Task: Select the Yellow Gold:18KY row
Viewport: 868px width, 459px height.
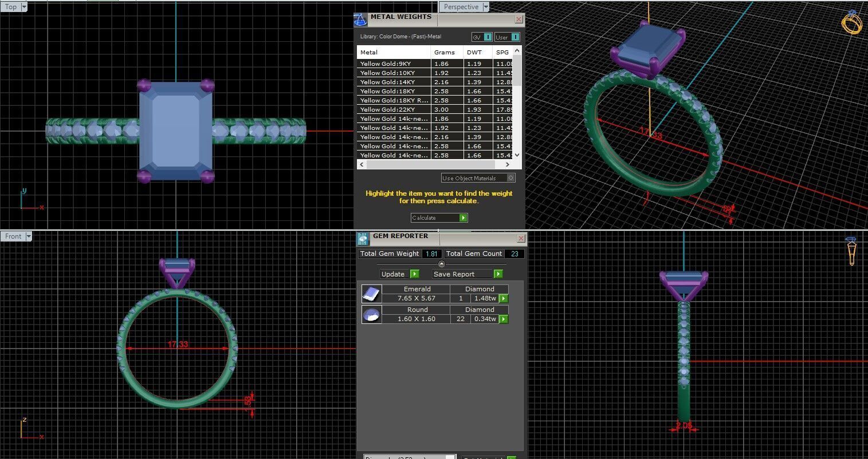Action: [x=435, y=91]
